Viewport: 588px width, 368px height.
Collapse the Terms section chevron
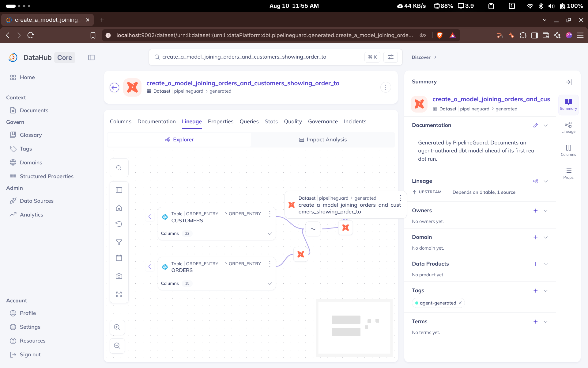tap(545, 322)
